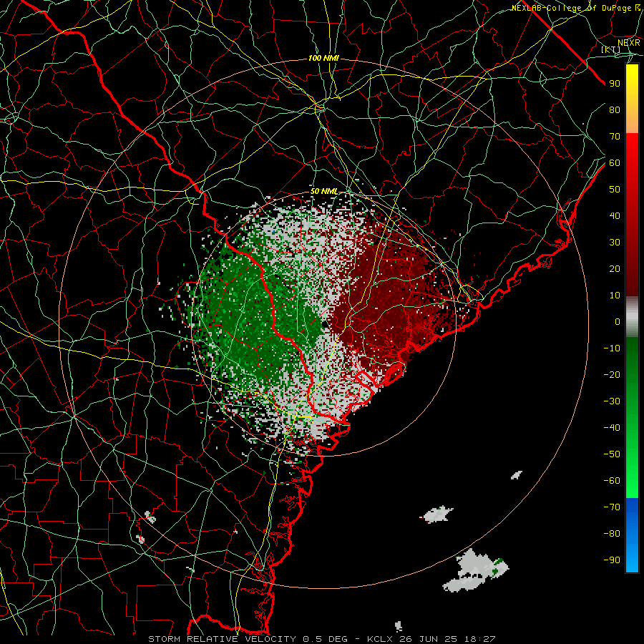Click the 50 NMI range ring label
This screenshot has width=644, height=644.
[324, 191]
